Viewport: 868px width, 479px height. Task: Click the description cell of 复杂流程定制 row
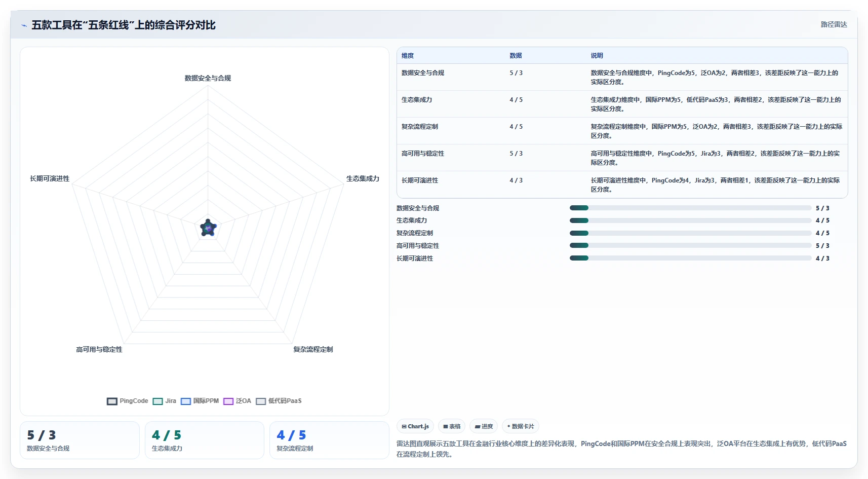click(x=716, y=131)
